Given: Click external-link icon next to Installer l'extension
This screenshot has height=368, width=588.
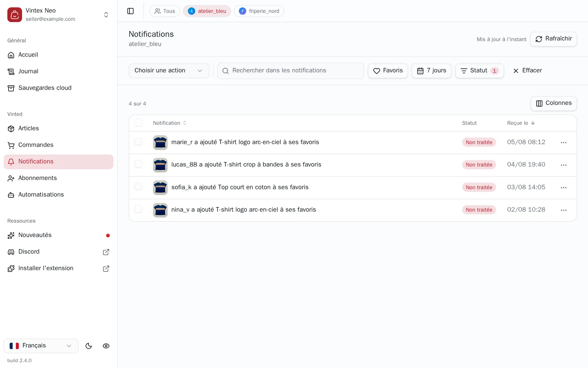Looking at the screenshot, I should 106,268.
